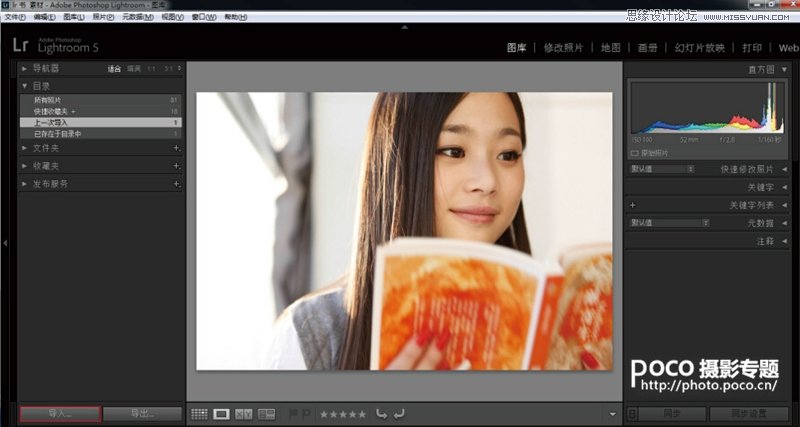Viewport: 800px width, 427px height.
Task: Expand the Navigator panel
Action: point(24,68)
